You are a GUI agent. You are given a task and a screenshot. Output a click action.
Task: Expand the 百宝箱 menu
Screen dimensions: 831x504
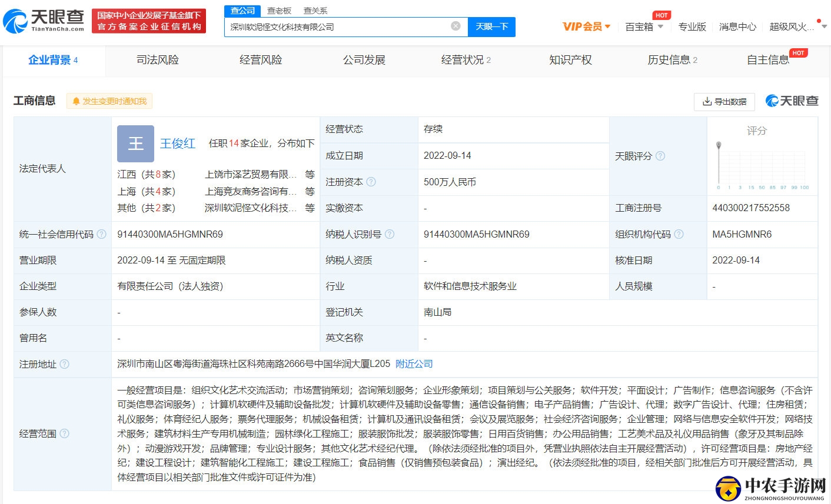pos(644,26)
